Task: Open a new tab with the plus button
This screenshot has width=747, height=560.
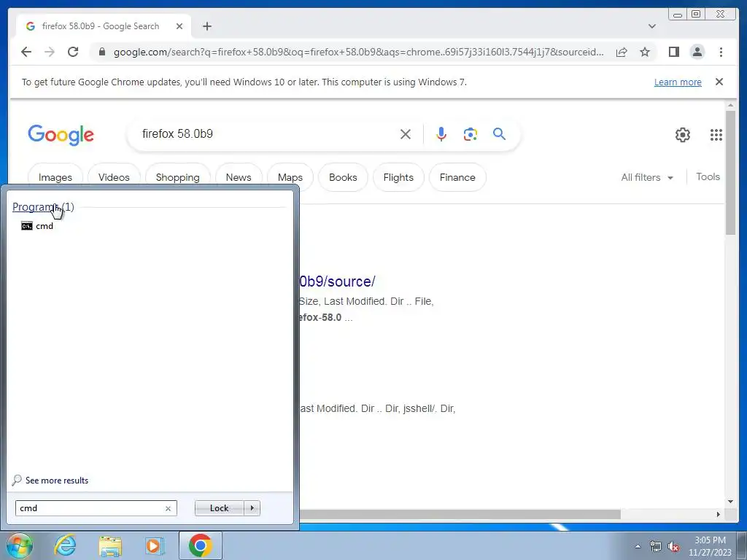Action: tap(206, 26)
